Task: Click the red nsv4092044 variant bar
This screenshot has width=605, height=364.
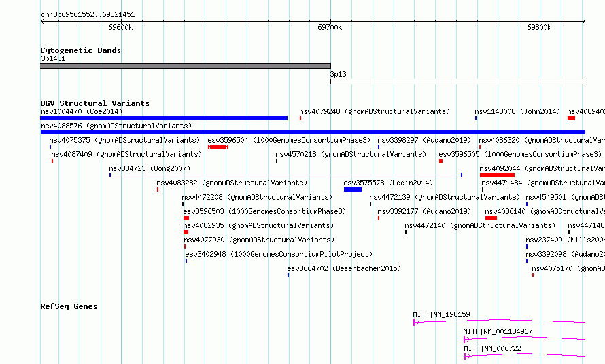Action: pos(497,175)
